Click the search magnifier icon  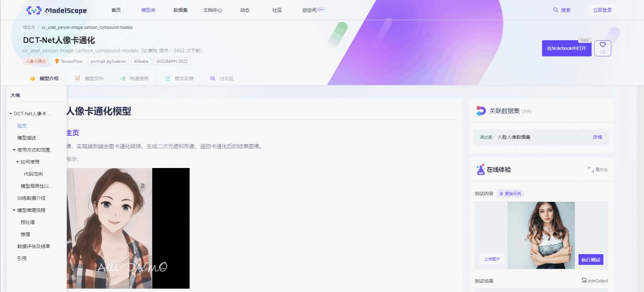(555, 10)
